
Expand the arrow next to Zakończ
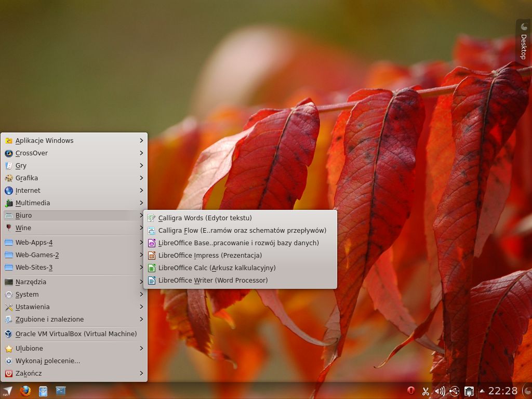pyautogui.click(x=141, y=373)
